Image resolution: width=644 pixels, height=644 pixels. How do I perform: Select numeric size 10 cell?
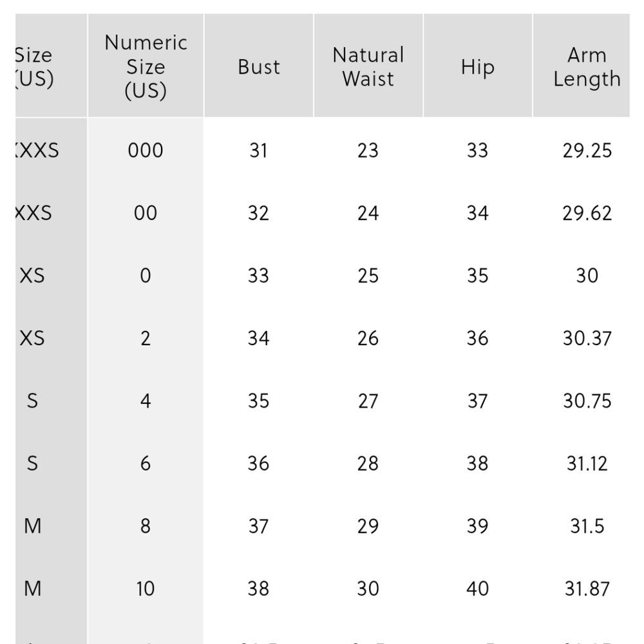146,589
